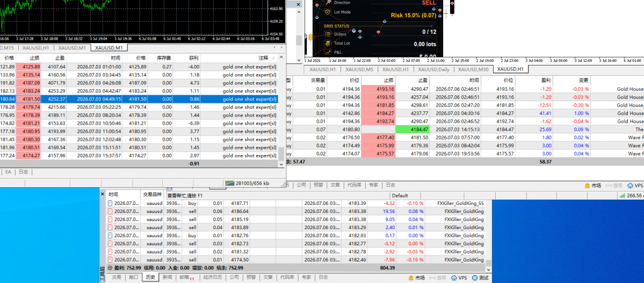
Task: Open the 经济日历 tab
Action: [x=212, y=277]
